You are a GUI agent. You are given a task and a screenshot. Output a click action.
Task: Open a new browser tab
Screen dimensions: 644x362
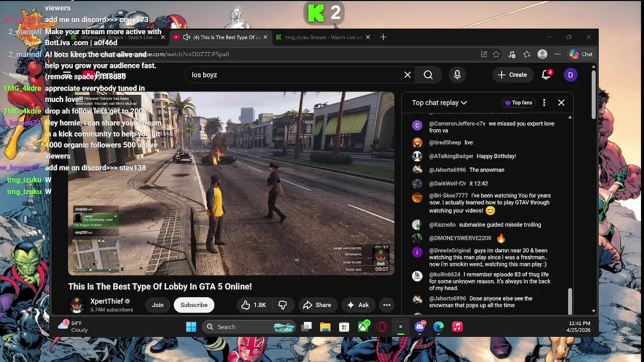click(383, 37)
